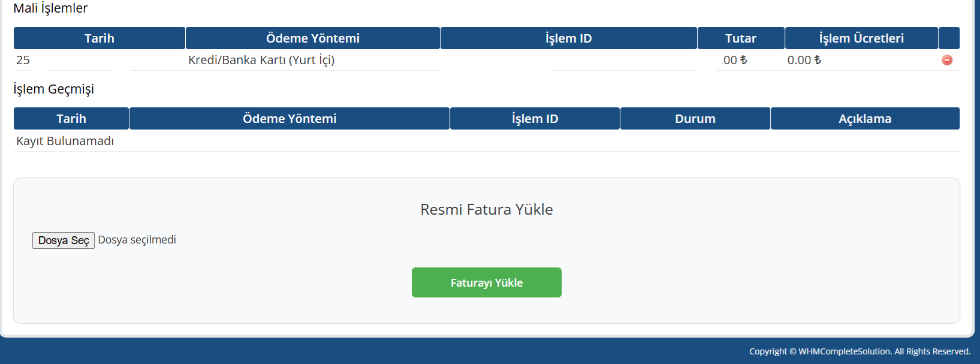The width and height of the screenshot is (980, 364).
Task: Click the Açıklama column header
Action: (x=865, y=118)
